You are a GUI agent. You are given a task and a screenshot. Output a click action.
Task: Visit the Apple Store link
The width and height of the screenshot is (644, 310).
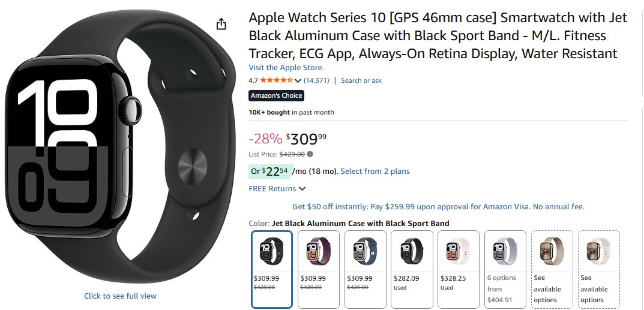tap(285, 68)
